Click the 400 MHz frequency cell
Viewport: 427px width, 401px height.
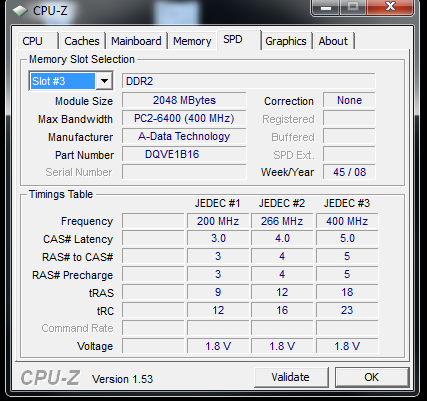click(347, 221)
